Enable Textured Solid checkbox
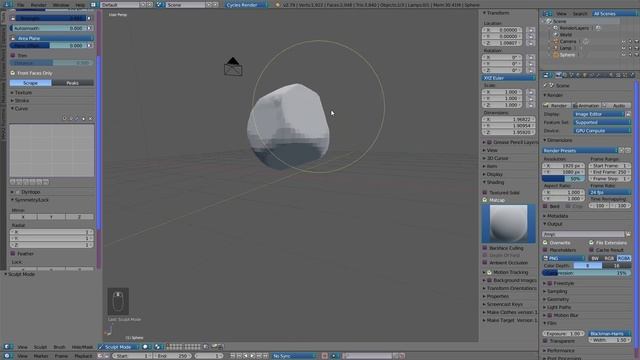Image resolution: width=640 pixels, height=360 pixels. (485, 192)
